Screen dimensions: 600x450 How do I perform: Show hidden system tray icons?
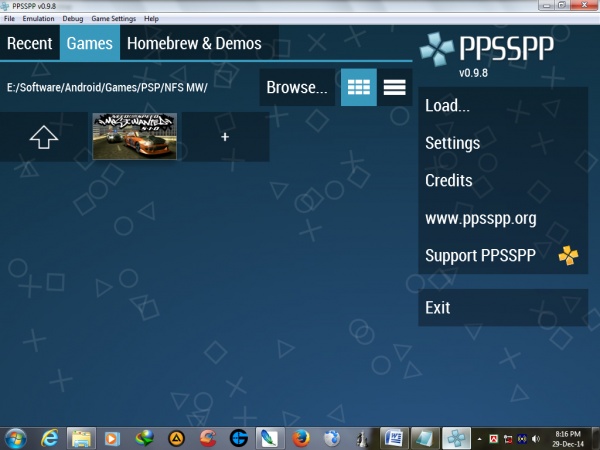tap(479, 439)
